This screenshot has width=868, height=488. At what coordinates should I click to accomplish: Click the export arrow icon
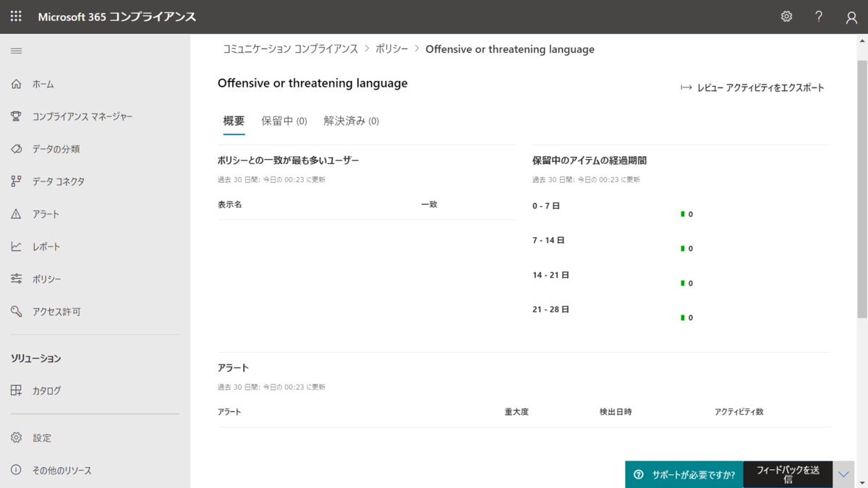(x=686, y=87)
